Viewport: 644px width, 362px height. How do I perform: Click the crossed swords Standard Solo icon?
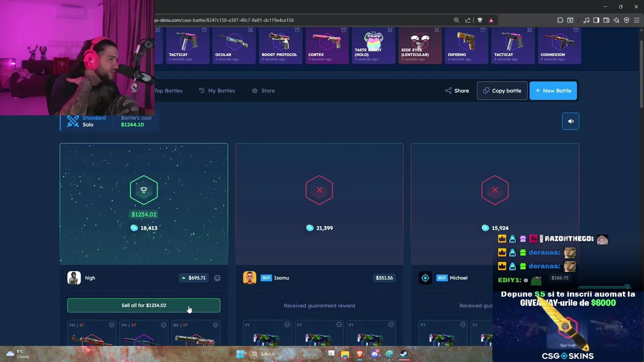(73, 121)
